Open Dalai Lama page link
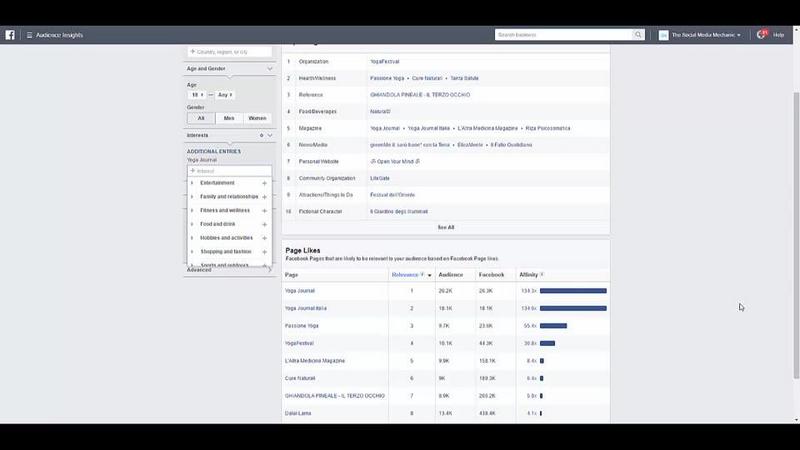This screenshot has height=450, width=800. tap(298, 413)
